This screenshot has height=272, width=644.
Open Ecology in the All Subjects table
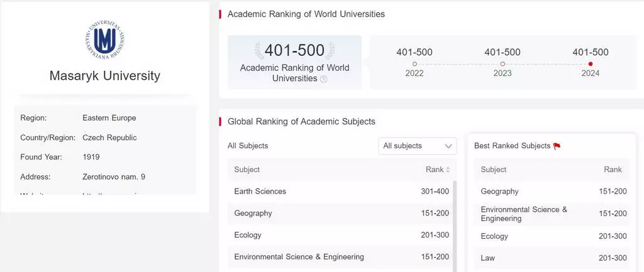(247, 236)
